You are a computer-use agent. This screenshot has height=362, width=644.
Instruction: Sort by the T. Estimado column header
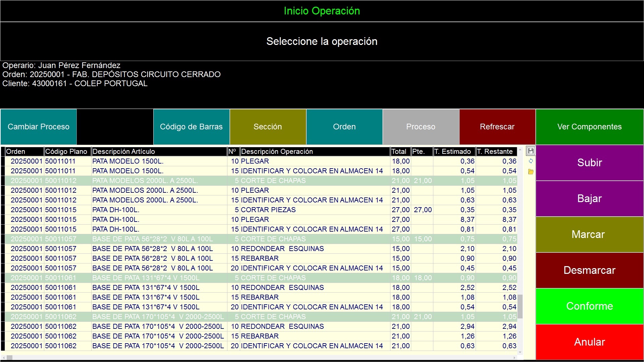[x=454, y=152]
